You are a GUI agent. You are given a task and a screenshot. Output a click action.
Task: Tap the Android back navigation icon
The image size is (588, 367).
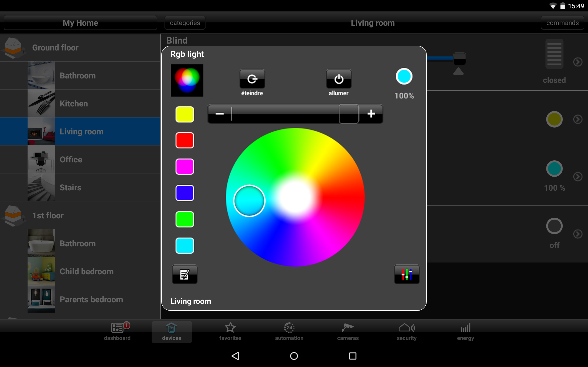tap(235, 356)
